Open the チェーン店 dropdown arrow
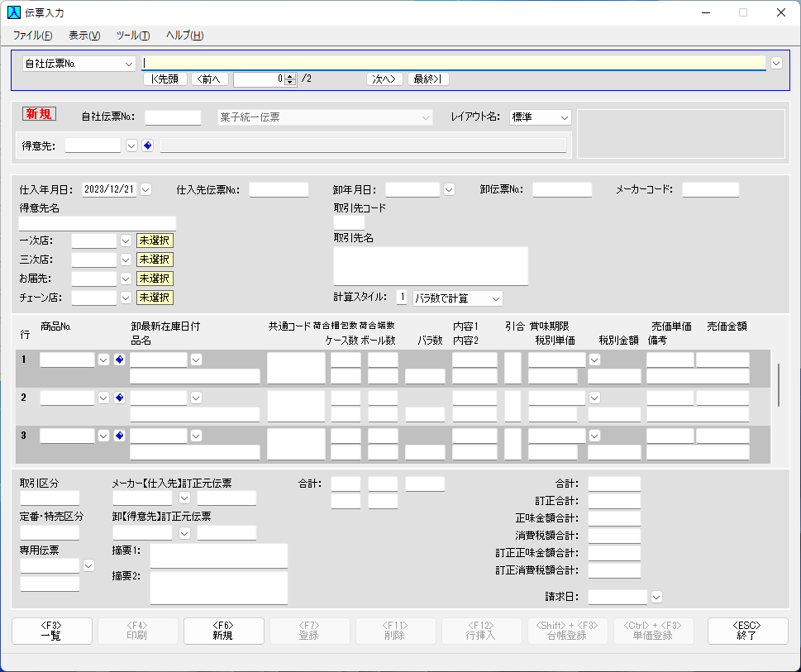The height and width of the screenshot is (672, 801). [126, 298]
